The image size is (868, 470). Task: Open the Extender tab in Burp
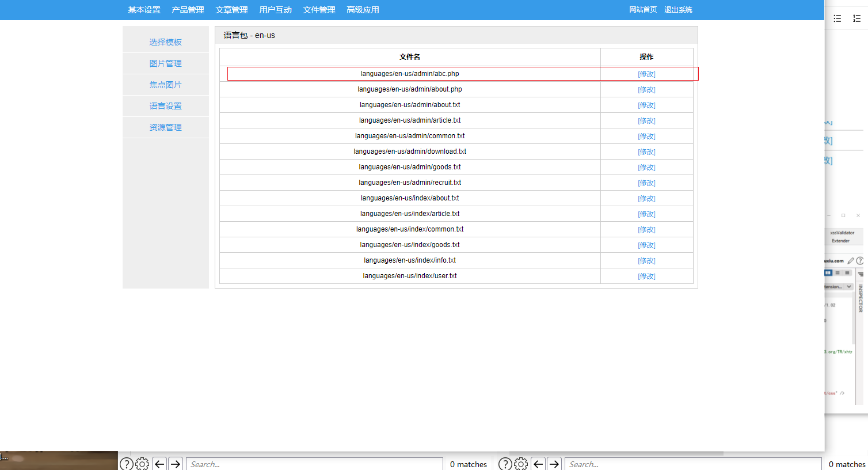(x=840, y=241)
